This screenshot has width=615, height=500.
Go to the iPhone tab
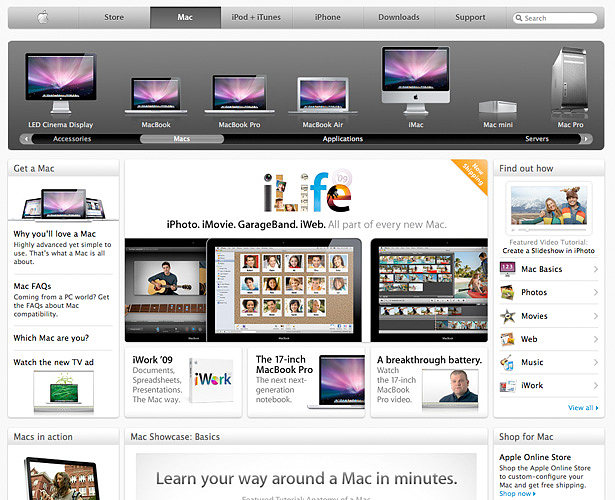(x=328, y=17)
